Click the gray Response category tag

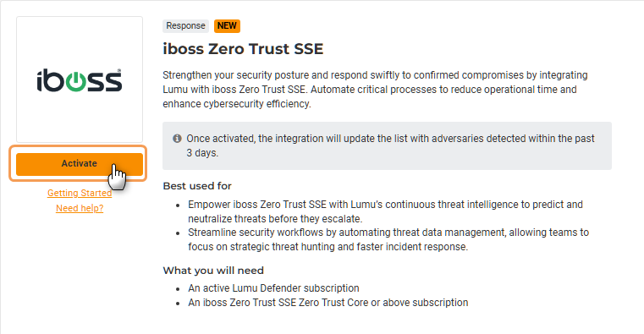pyautogui.click(x=185, y=26)
